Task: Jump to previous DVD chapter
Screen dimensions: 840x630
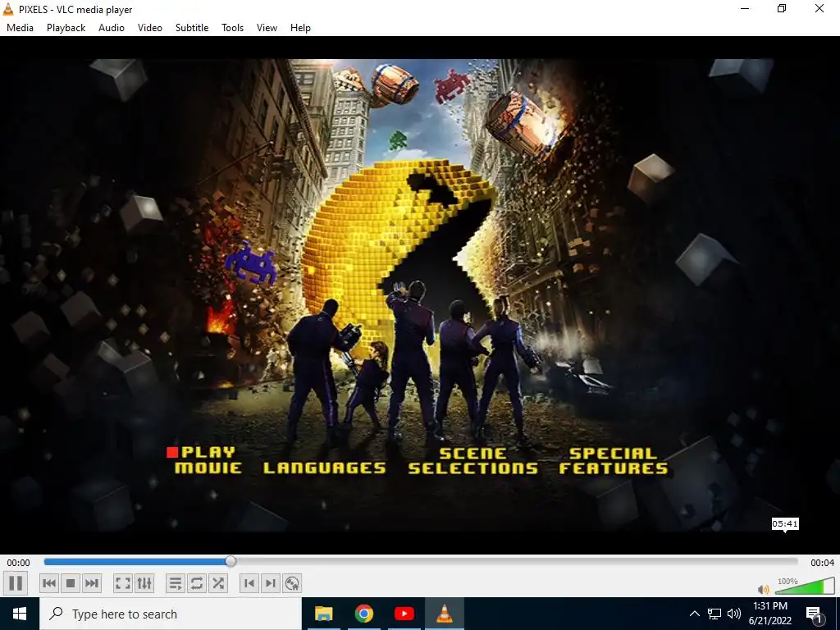Action: click(249, 583)
